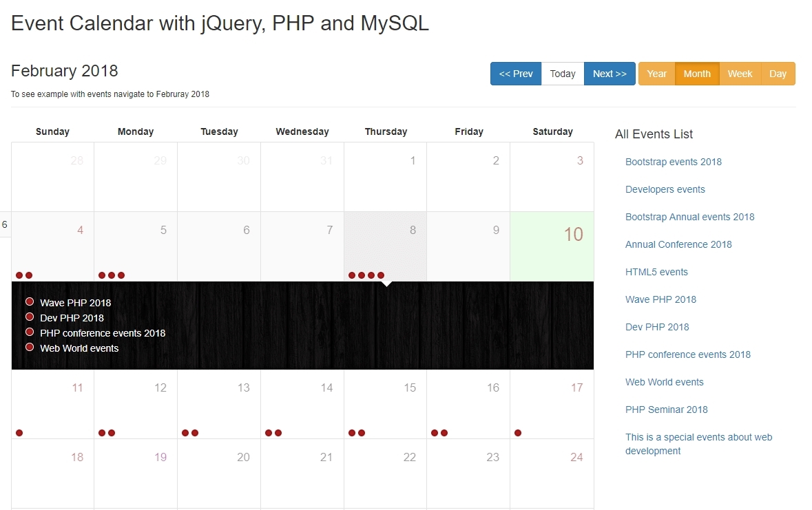Viewport: 812px width, 510px height.
Task: Advance to next month with Next >>
Action: pos(610,74)
